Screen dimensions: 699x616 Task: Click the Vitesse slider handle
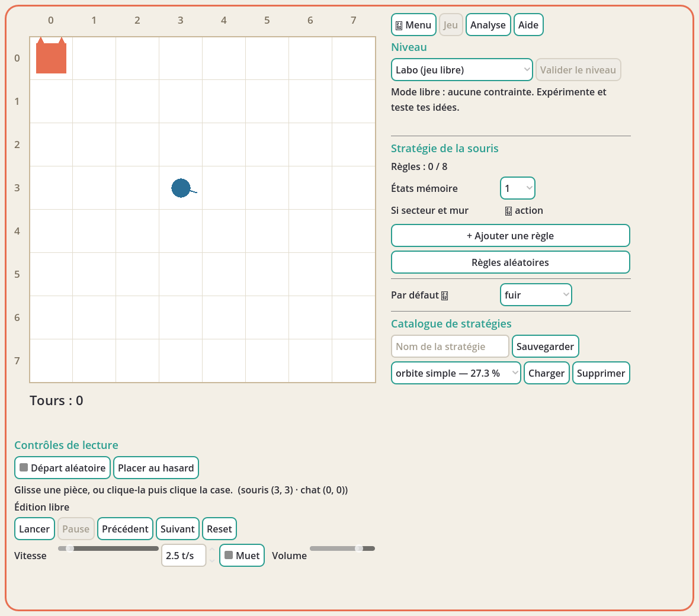(x=70, y=548)
